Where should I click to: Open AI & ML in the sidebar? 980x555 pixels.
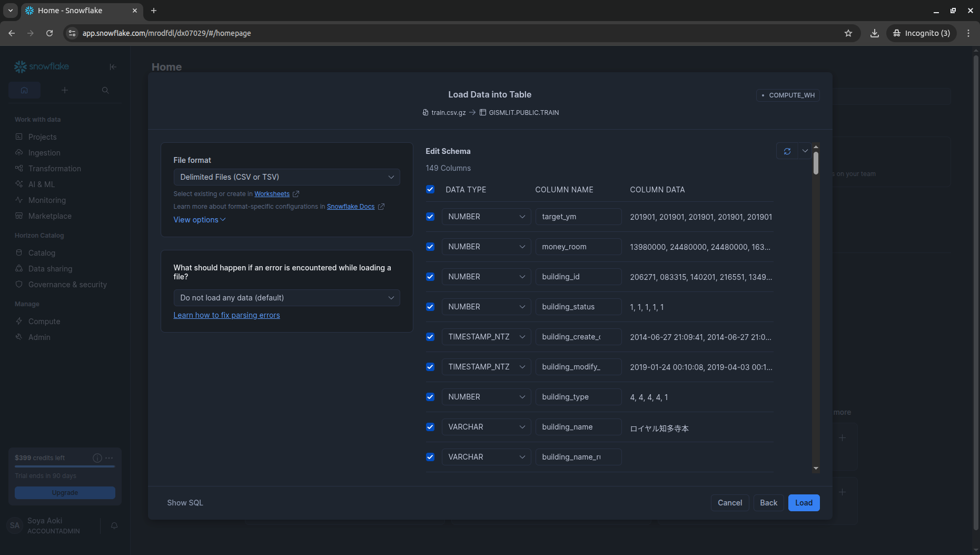[x=41, y=184]
